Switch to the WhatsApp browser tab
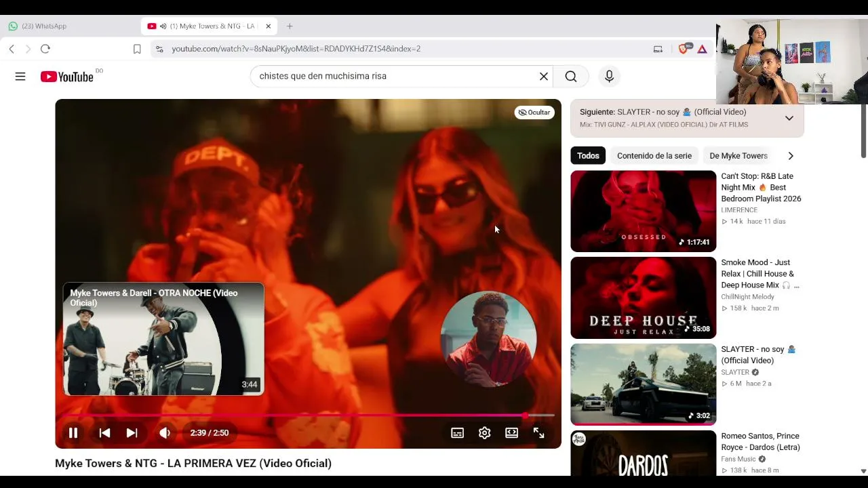This screenshot has height=488, width=868. [x=71, y=26]
